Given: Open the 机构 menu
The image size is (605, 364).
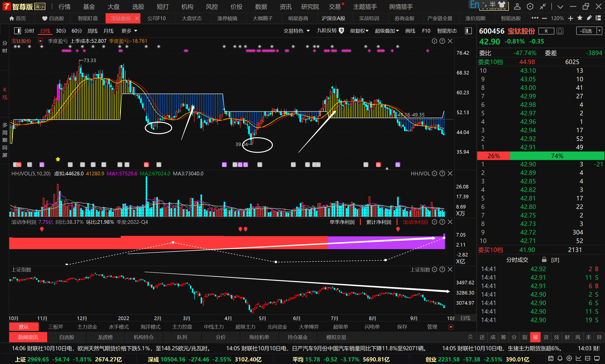Looking at the screenshot, I should 187,7.
